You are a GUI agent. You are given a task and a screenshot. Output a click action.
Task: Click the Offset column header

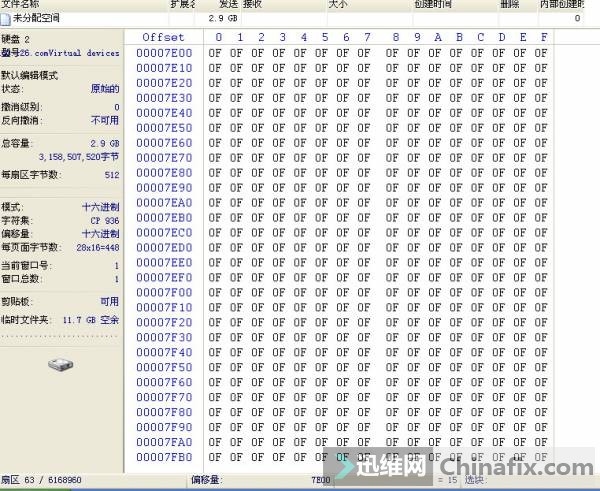[x=163, y=37]
